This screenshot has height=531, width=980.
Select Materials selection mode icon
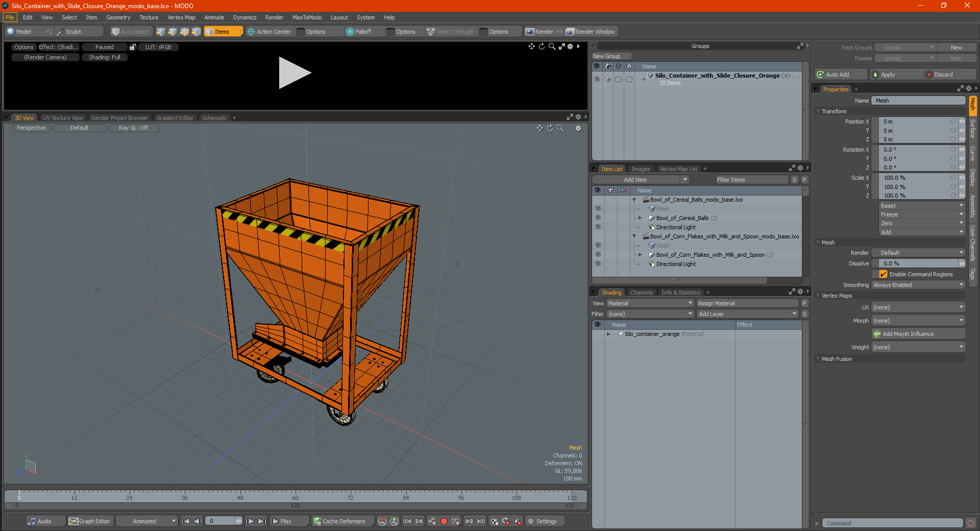[196, 32]
